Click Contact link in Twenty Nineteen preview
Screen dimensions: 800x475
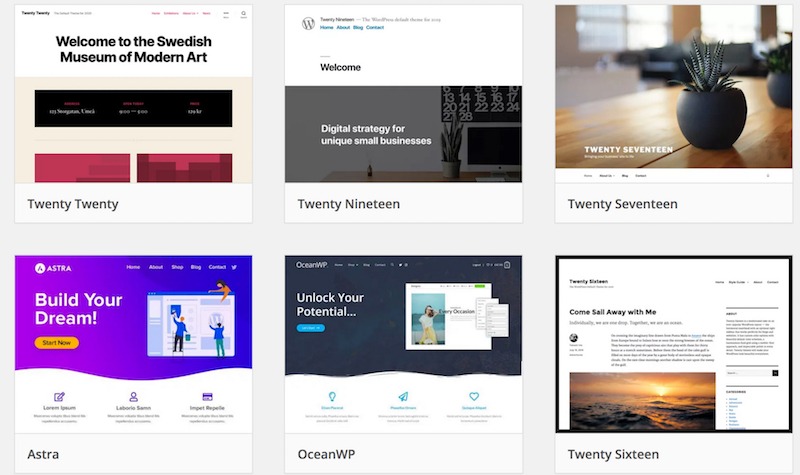coord(374,28)
